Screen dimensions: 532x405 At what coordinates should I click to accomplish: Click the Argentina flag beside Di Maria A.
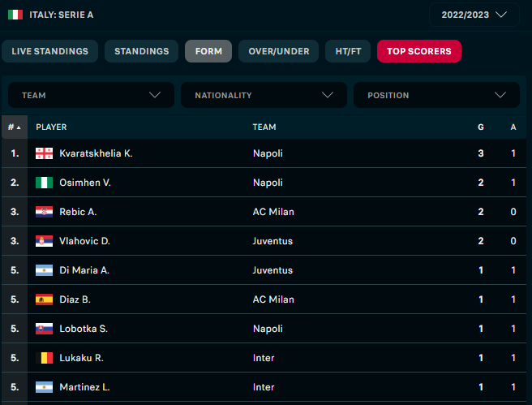(x=44, y=270)
